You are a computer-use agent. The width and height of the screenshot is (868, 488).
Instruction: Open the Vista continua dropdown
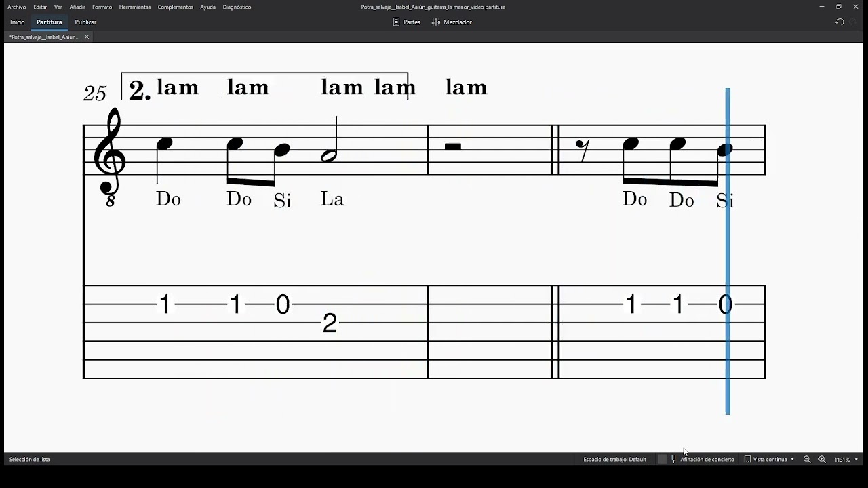tap(769, 460)
